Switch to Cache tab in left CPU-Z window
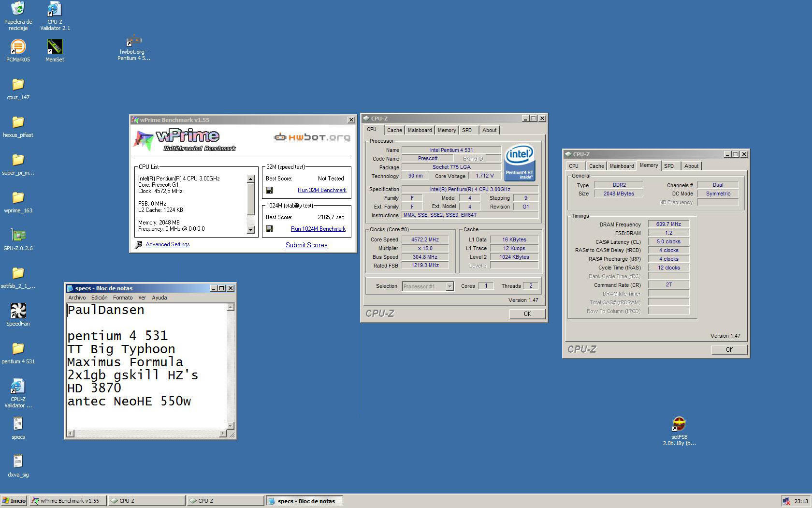Screen dimensions: 812x508 click(394, 130)
